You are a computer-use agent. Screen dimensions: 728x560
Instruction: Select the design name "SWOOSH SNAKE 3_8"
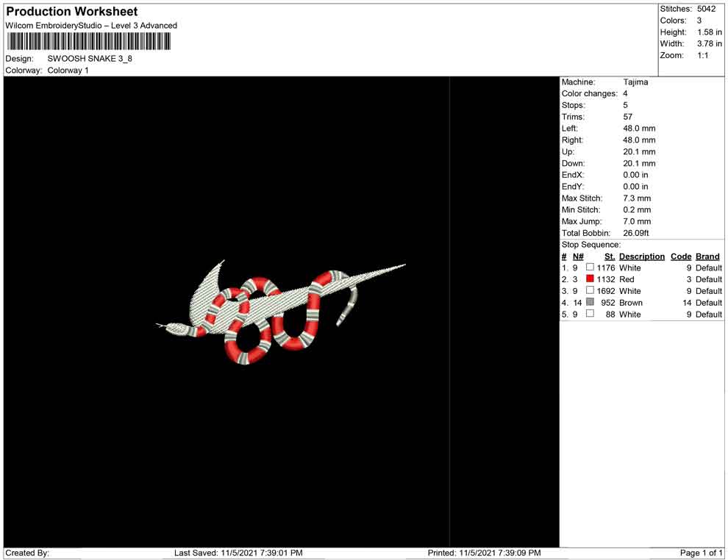pos(90,59)
